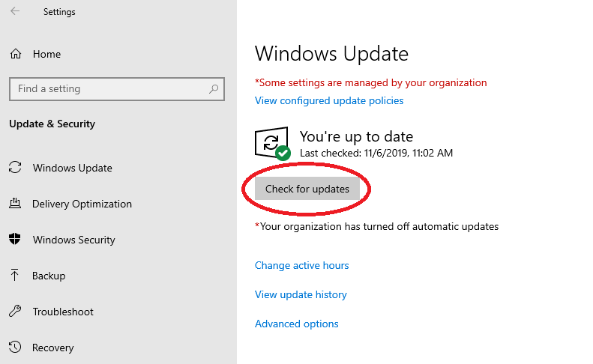Open View configured update policies link
The height and width of the screenshot is (364, 593).
click(329, 100)
